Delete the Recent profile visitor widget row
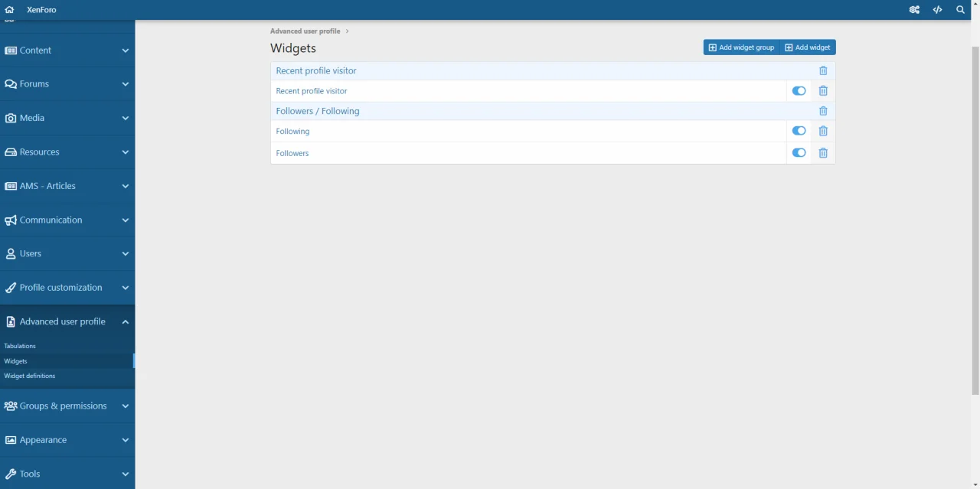This screenshot has width=980, height=489. [823, 91]
